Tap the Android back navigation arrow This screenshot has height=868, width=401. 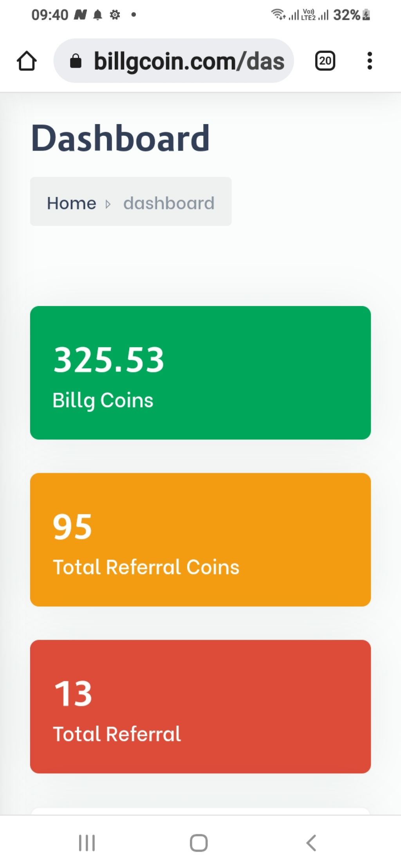[311, 843]
